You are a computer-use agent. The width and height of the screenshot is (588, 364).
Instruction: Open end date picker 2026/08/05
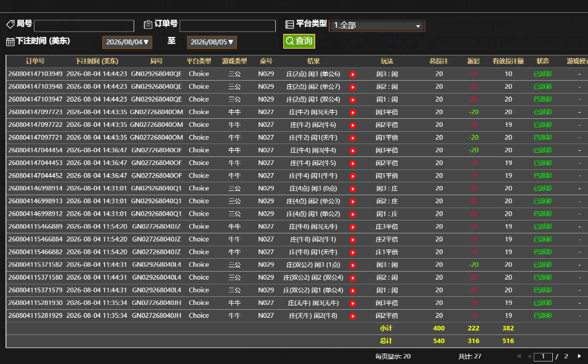(212, 42)
